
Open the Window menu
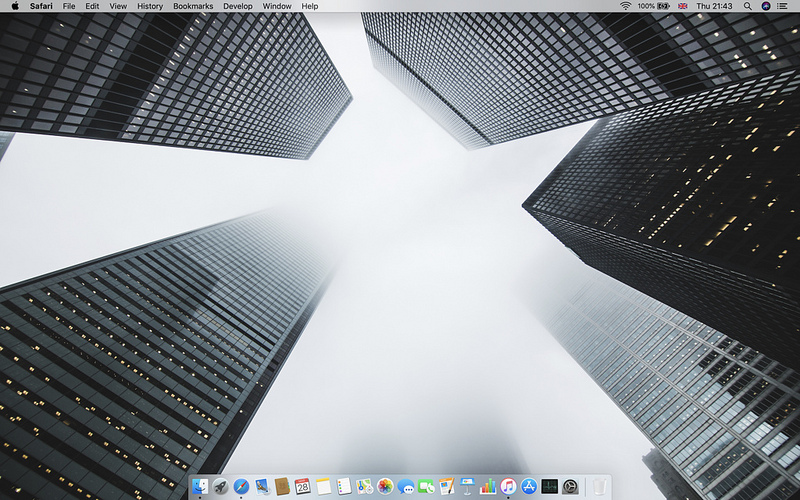click(x=277, y=6)
